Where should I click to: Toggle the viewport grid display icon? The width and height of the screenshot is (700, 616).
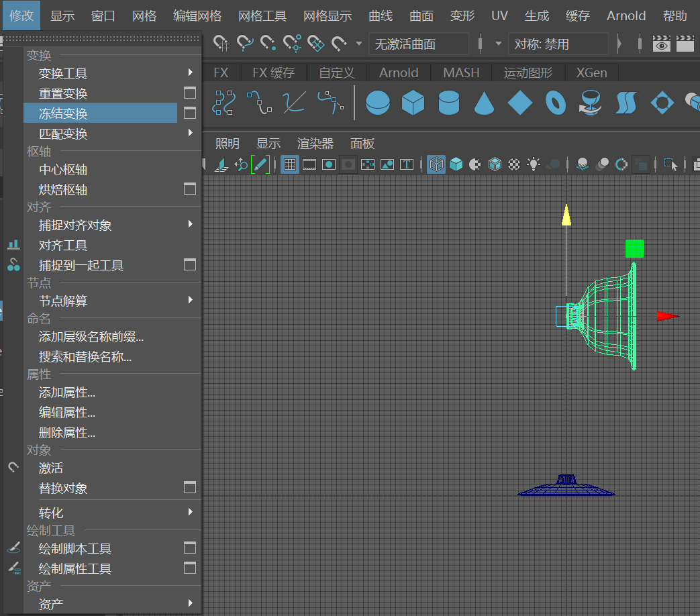point(290,164)
